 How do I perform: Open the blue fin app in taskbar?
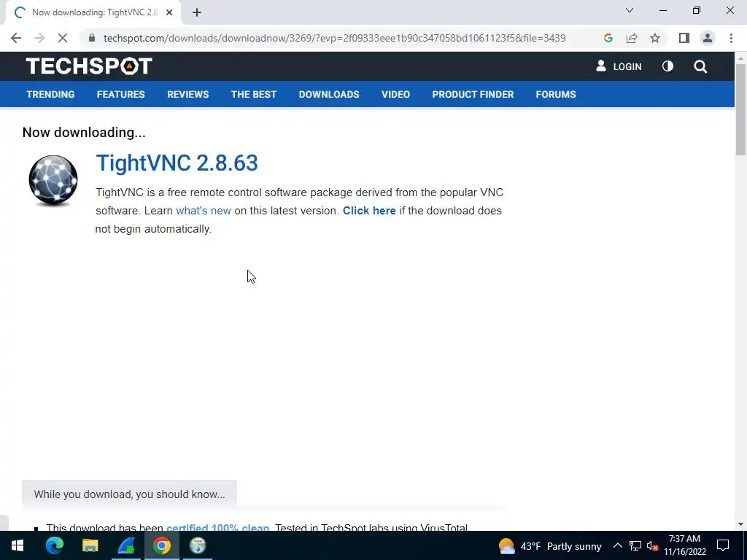125,545
